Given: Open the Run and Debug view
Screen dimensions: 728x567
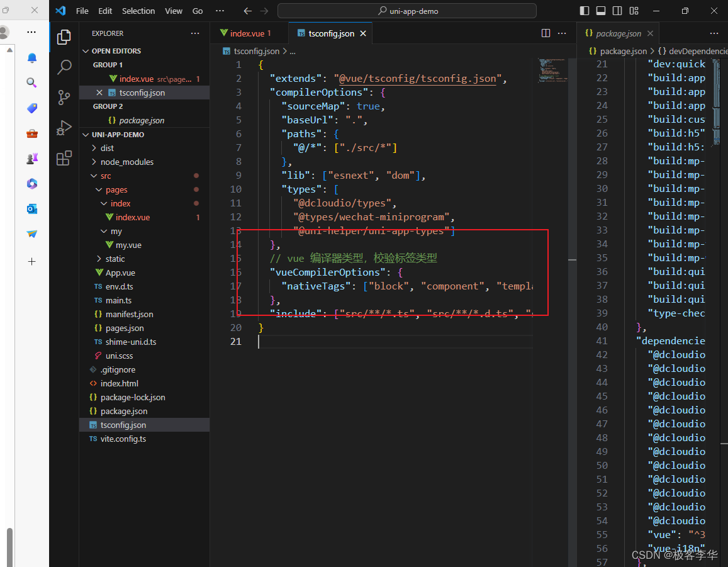Looking at the screenshot, I should pos(64,128).
